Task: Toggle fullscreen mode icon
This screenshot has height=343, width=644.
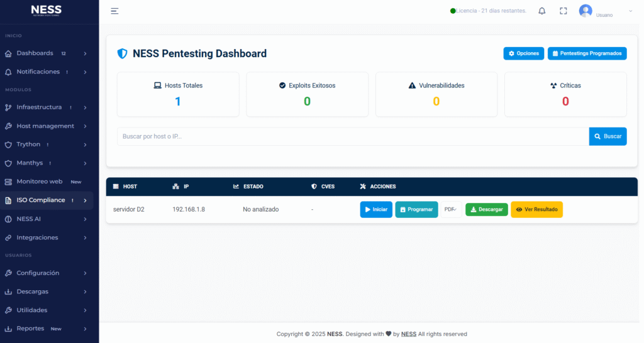Action: coord(563,11)
